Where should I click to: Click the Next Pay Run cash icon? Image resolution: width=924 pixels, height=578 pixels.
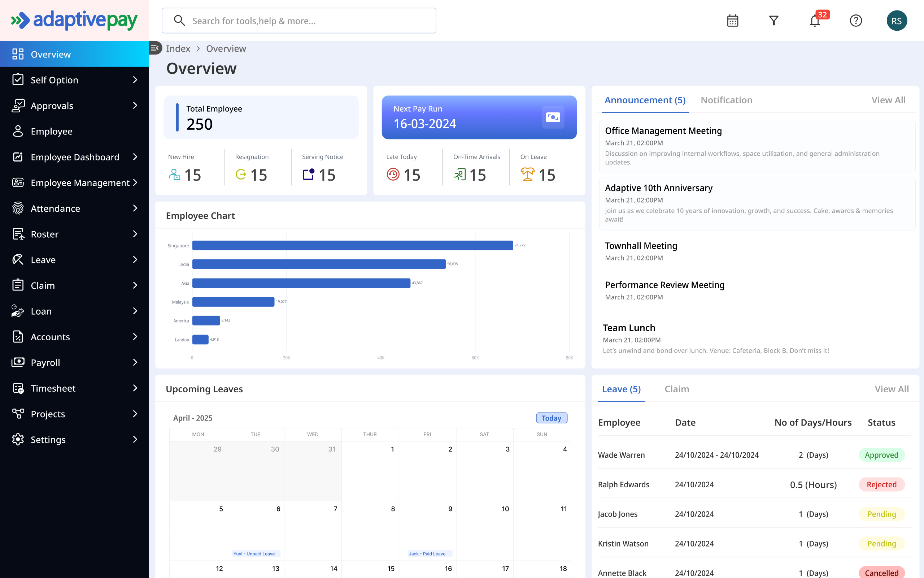[x=553, y=117]
